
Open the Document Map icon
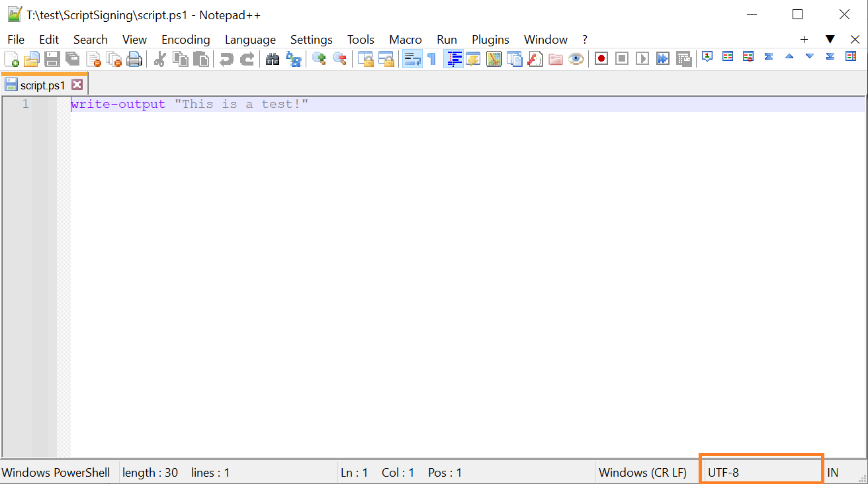(x=494, y=58)
